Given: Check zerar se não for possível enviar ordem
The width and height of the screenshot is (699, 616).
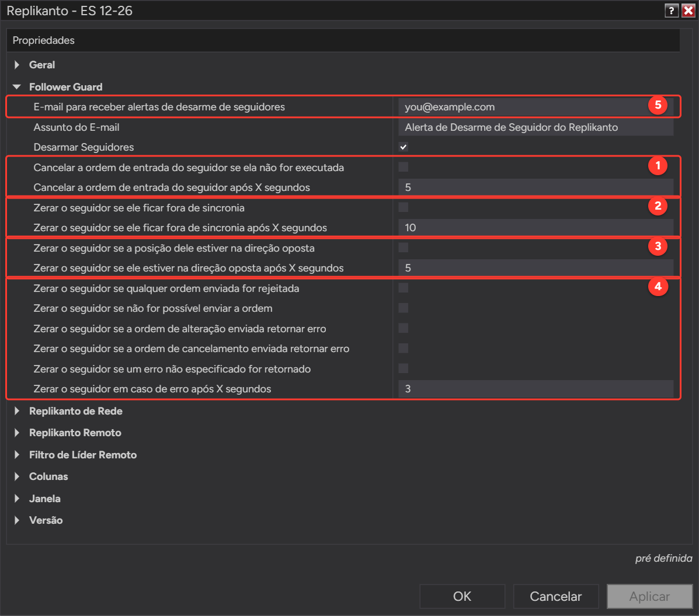Looking at the screenshot, I should tap(404, 308).
